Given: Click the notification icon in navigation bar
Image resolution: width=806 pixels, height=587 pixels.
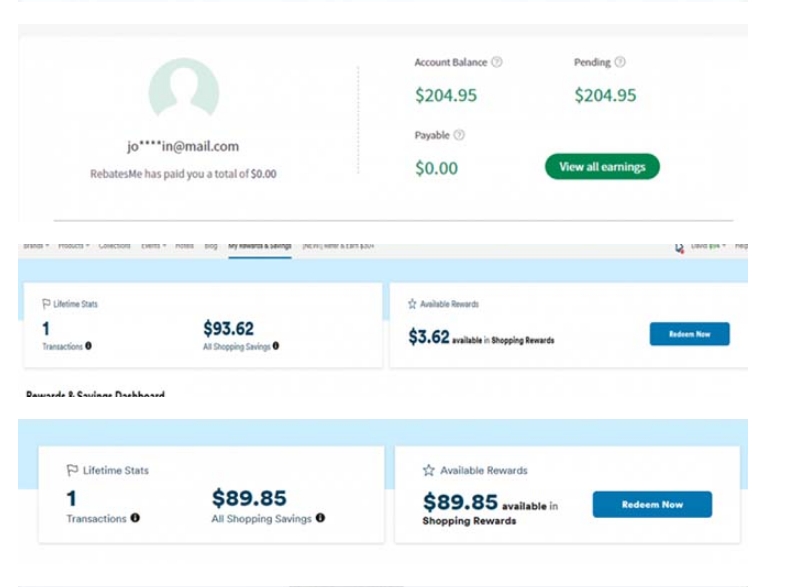Looking at the screenshot, I should pos(679,246).
